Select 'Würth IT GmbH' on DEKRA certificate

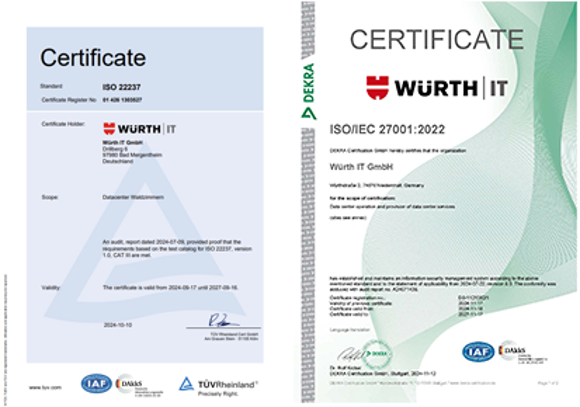(x=361, y=167)
